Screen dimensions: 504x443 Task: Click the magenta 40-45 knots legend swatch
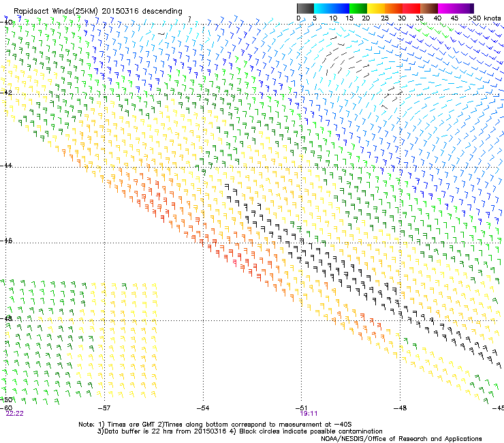point(447,8)
